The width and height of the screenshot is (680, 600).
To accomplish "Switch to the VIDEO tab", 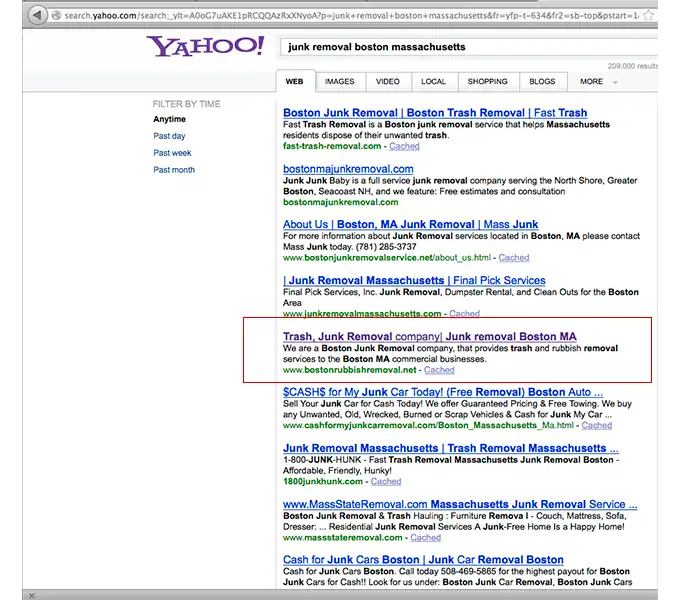I will [388, 82].
